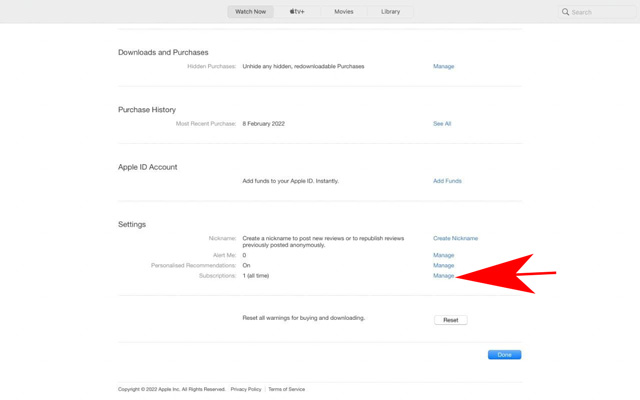
Task: Manage Subscriptions
Action: [443, 276]
